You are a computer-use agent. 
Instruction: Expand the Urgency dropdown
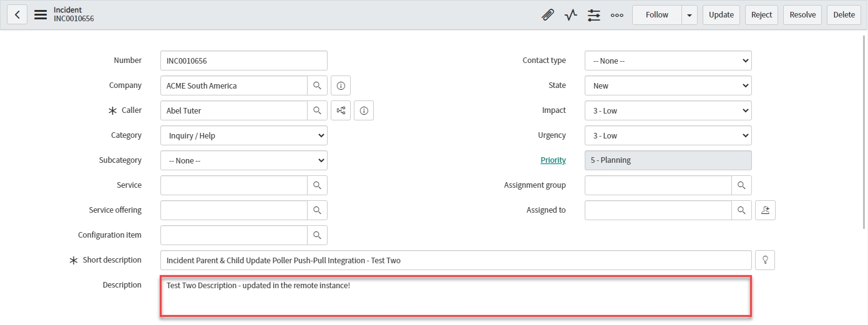pyautogui.click(x=668, y=135)
